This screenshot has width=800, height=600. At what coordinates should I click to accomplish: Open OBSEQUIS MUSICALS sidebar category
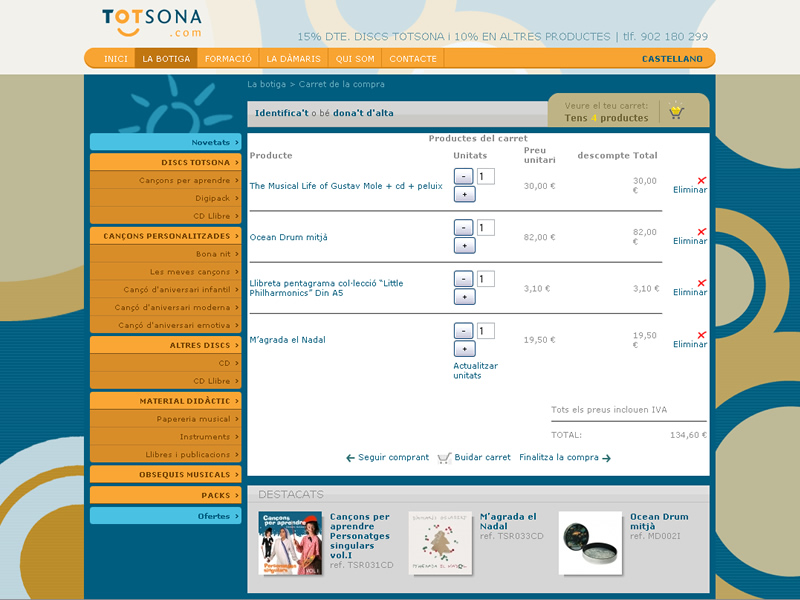pyautogui.click(x=165, y=474)
